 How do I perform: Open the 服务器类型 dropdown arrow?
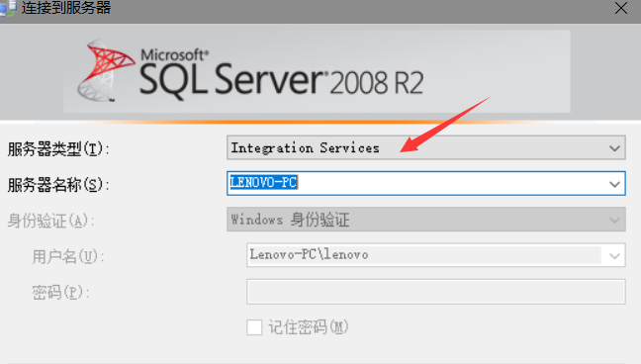(614, 147)
